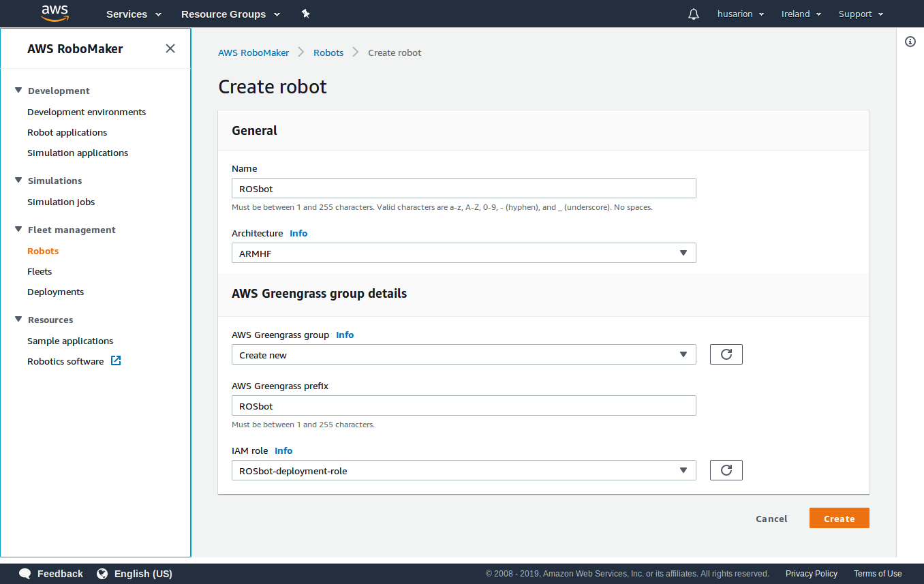Go to Development environments
This screenshot has height=584, width=924.
(x=87, y=112)
